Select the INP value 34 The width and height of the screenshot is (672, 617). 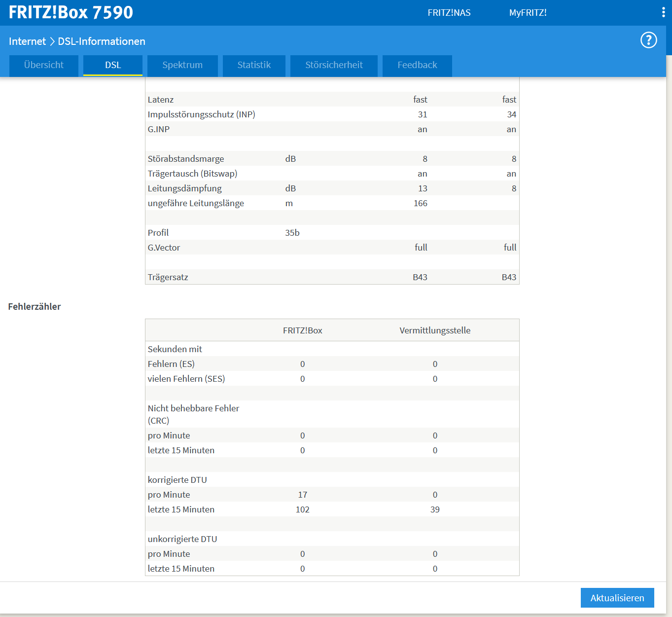pyautogui.click(x=511, y=114)
